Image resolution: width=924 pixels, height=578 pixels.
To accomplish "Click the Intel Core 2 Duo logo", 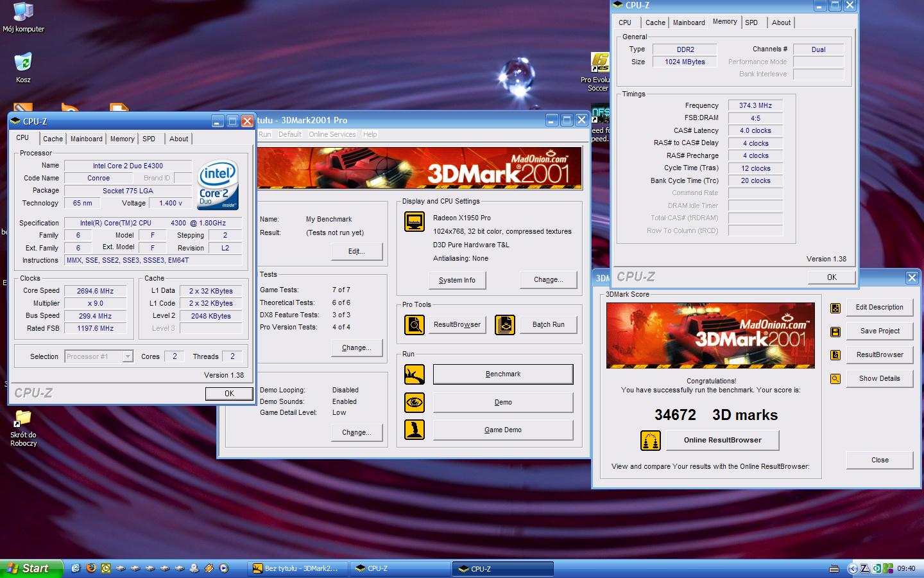I will [218, 184].
